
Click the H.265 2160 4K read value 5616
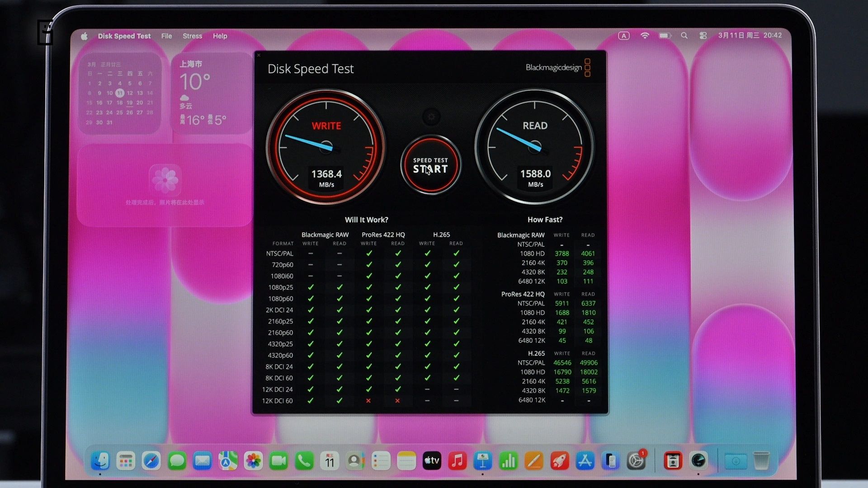click(x=589, y=381)
